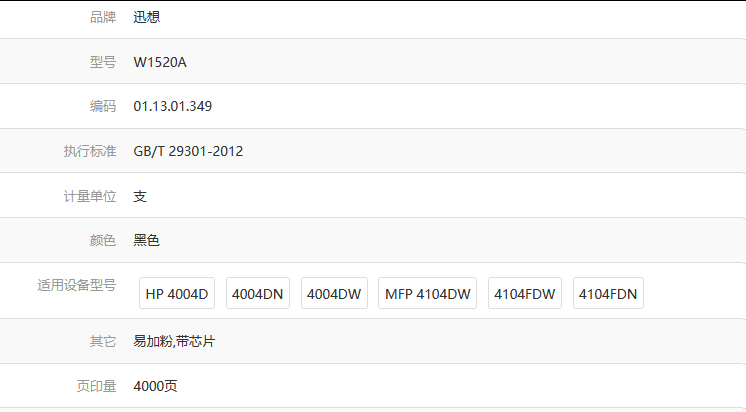Viewport: 746px width, 412px height.
Task: Click the 编码 row label
Action: pos(102,106)
